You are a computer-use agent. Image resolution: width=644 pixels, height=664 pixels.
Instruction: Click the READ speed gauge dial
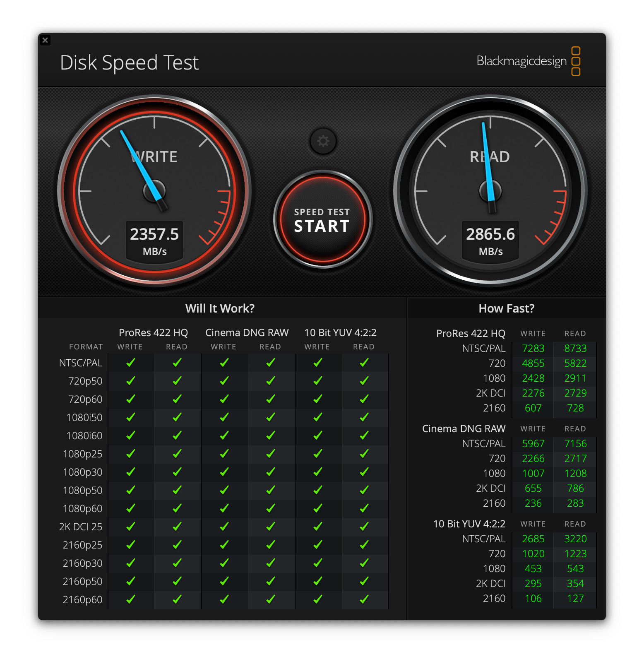pyautogui.click(x=490, y=191)
